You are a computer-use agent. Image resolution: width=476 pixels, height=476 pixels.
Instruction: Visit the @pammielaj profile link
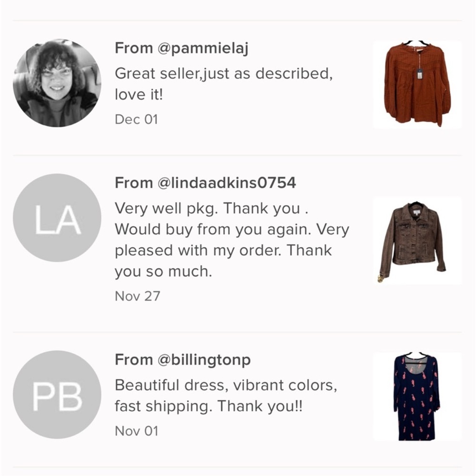coord(203,49)
